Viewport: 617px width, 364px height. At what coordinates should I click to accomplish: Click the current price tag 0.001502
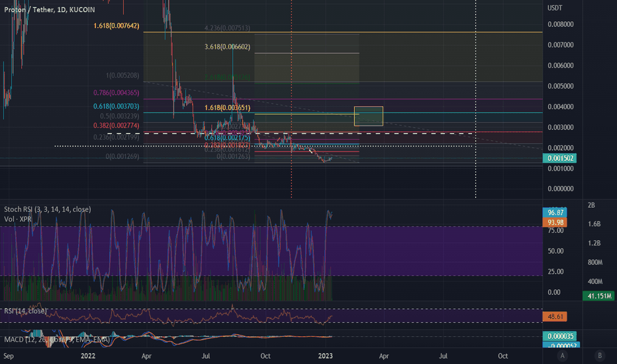coord(559,158)
